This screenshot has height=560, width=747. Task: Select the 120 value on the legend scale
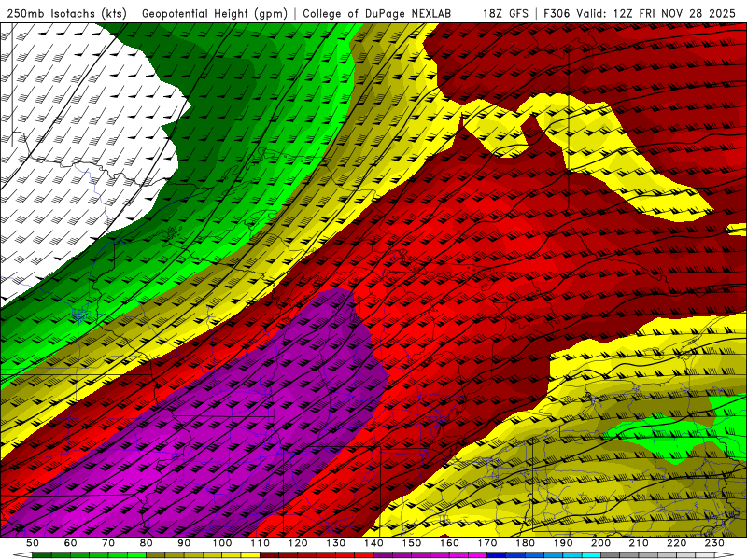tap(298, 543)
